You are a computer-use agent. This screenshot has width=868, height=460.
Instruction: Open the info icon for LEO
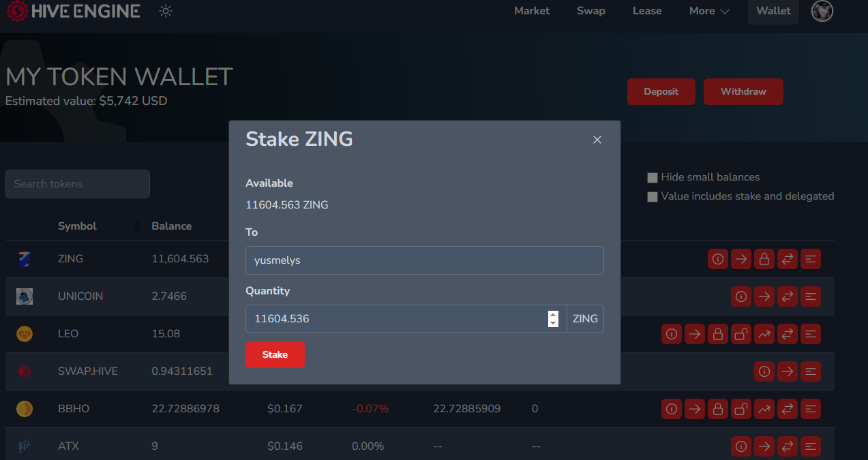[672, 334]
